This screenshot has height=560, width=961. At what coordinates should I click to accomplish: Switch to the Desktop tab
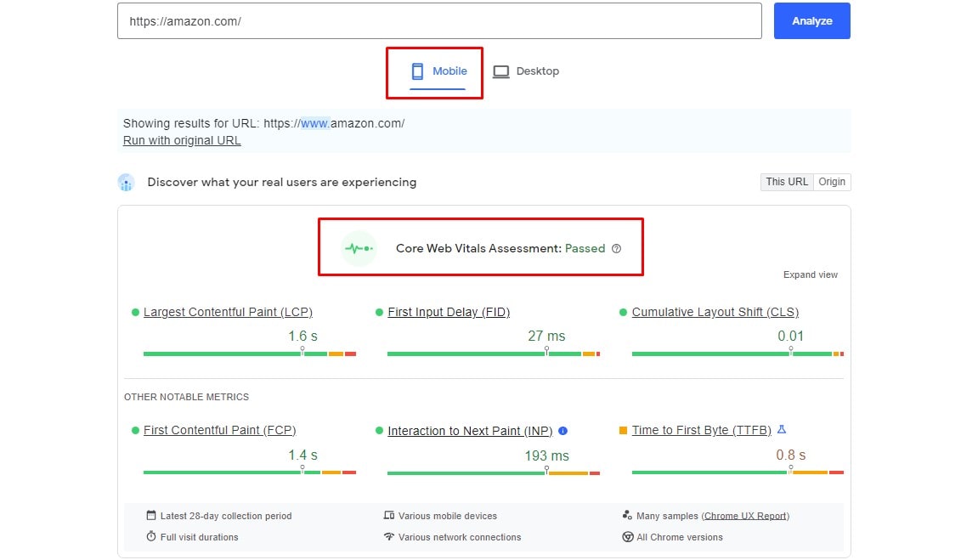coord(526,71)
